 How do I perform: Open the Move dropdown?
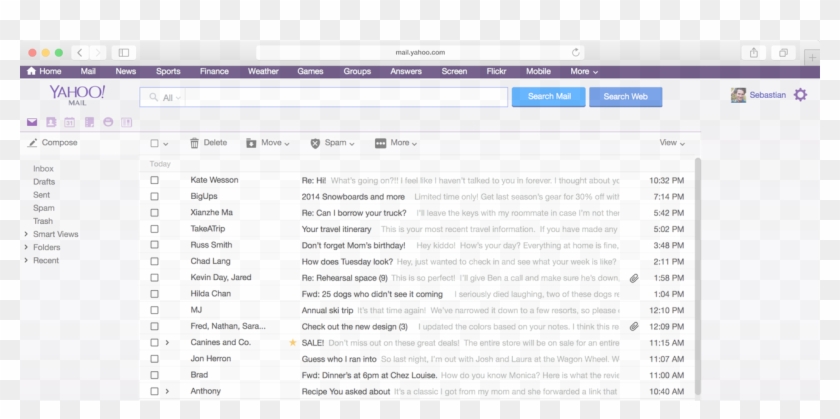[268, 143]
